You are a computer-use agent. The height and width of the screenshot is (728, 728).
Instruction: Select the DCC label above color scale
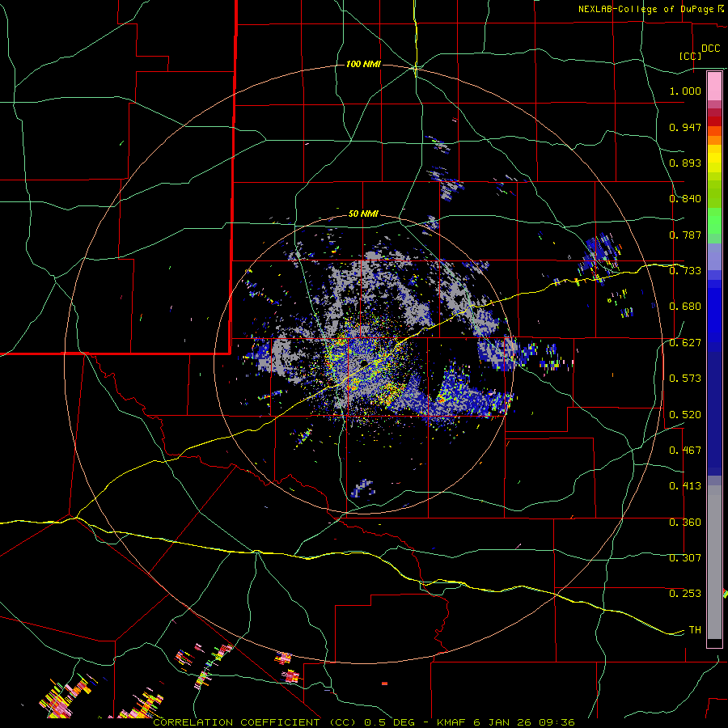click(x=711, y=49)
